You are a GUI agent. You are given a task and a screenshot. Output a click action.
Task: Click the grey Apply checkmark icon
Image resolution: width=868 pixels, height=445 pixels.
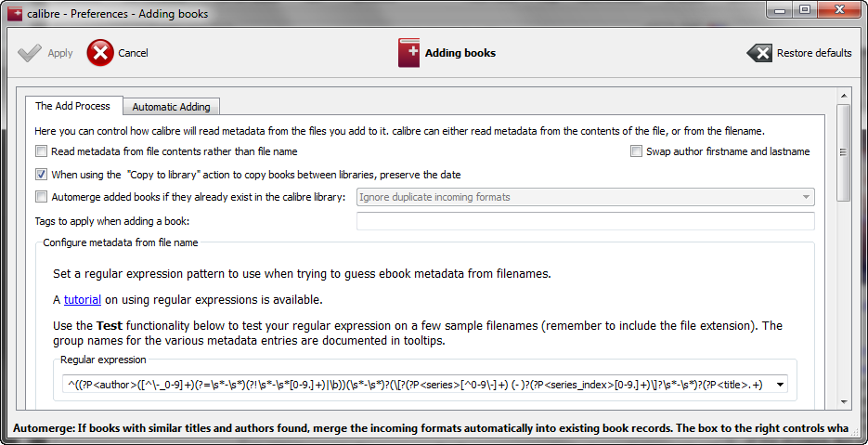pyautogui.click(x=29, y=53)
